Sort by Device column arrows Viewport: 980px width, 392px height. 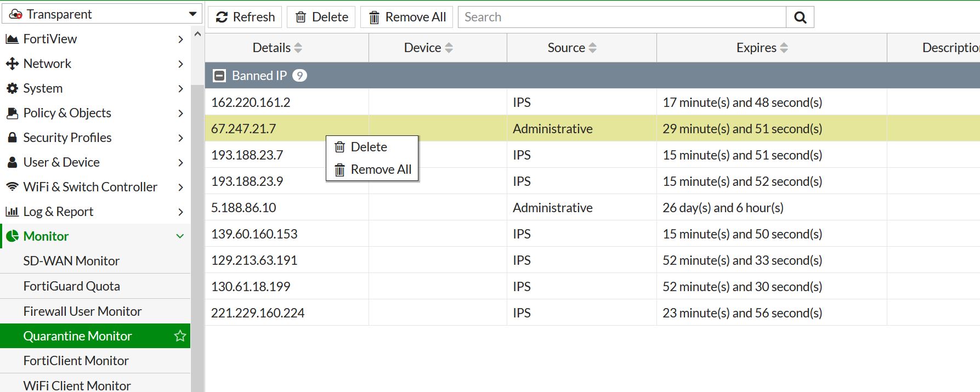[449, 48]
